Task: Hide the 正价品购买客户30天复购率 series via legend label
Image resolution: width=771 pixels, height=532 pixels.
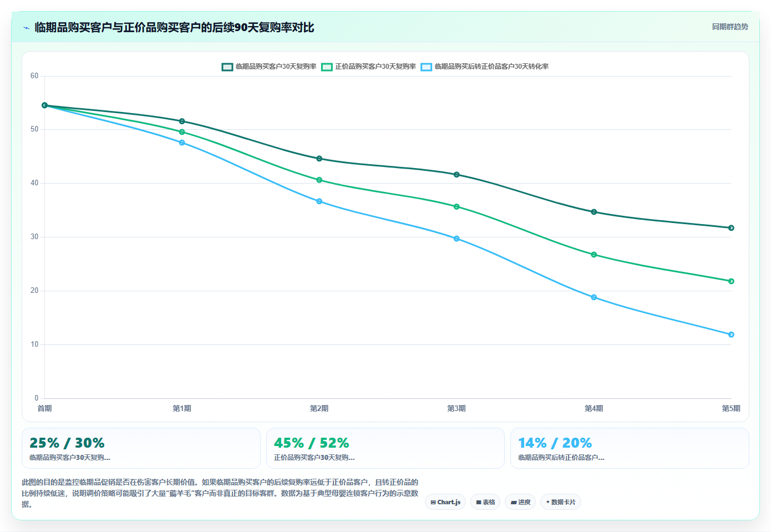Action: point(376,67)
